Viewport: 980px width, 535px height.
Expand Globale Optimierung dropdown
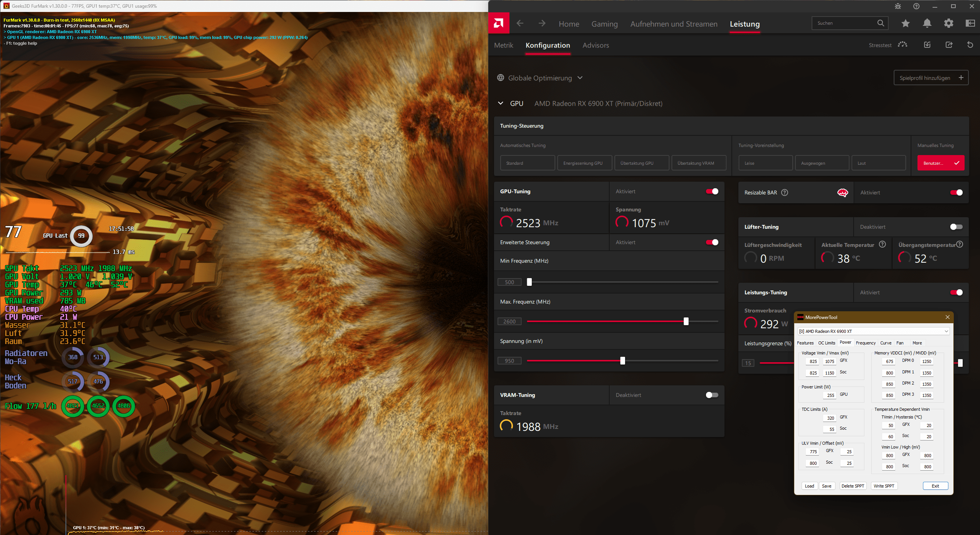(x=580, y=78)
